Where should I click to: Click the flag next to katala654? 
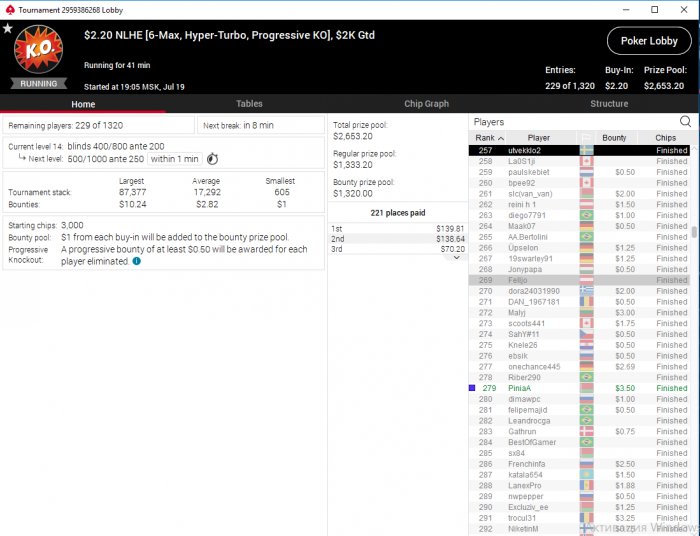587,475
